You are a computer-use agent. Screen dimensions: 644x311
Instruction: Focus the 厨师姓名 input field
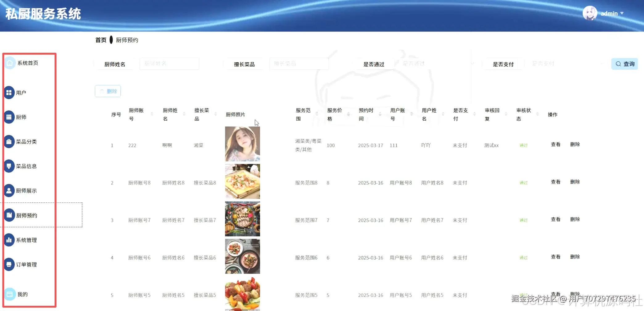click(169, 64)
